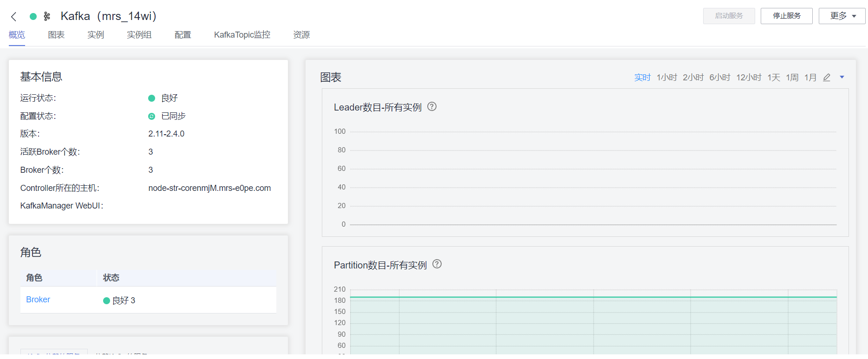
Task: Click the Kafka (mrs_14wi) title
Action: coord(109,16)
